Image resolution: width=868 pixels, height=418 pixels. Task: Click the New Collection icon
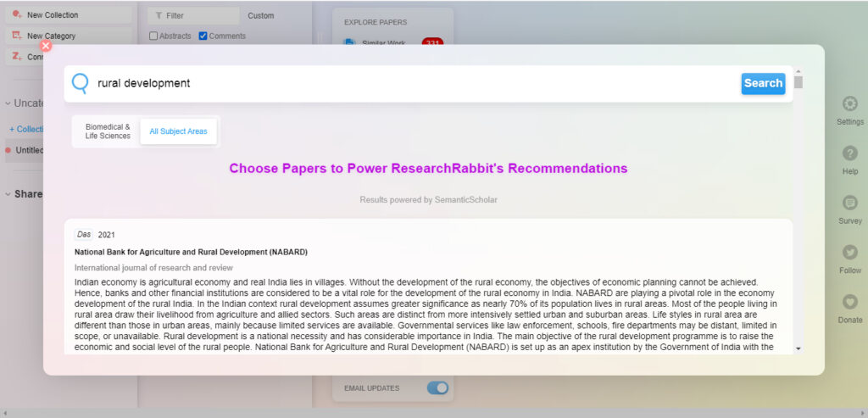coord(17,14)
